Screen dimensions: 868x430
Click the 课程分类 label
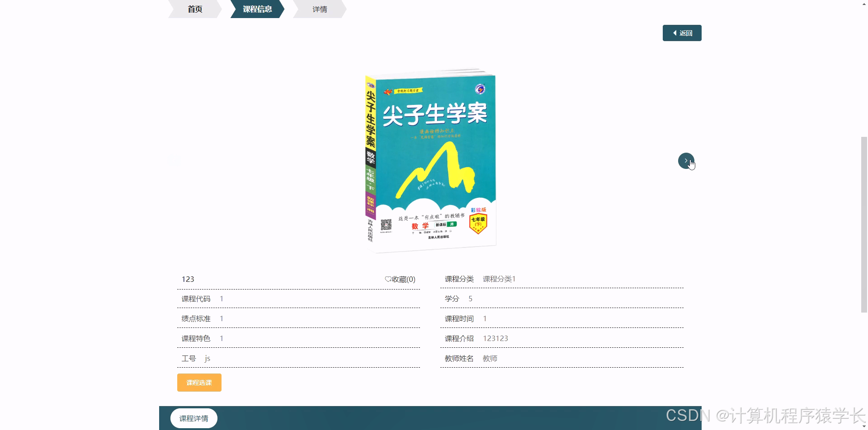pyautogui.click(x=459, y=279)
